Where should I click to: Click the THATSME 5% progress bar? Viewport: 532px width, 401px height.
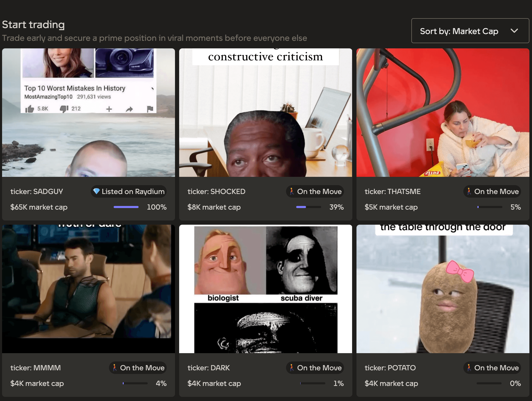click(x=490, y=207)
